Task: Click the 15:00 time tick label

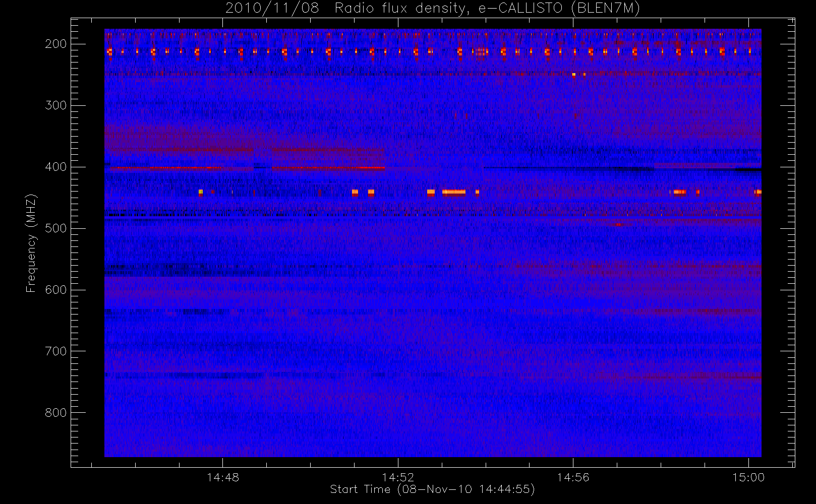Action: pyautogui.click(x=748, y=477)
